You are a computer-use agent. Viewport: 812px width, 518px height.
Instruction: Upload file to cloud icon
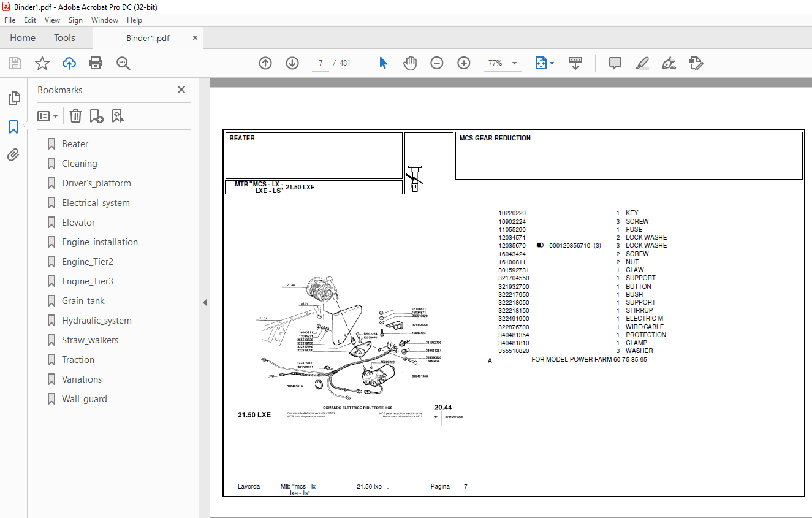click(69, 63)
